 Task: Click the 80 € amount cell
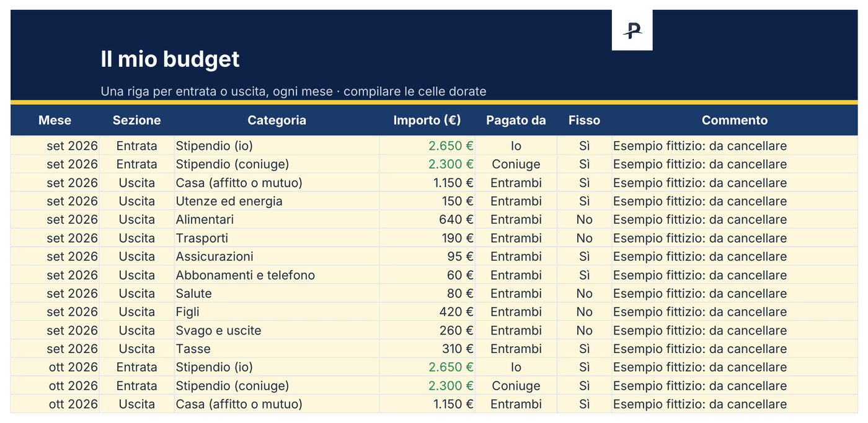click(427, 294)
